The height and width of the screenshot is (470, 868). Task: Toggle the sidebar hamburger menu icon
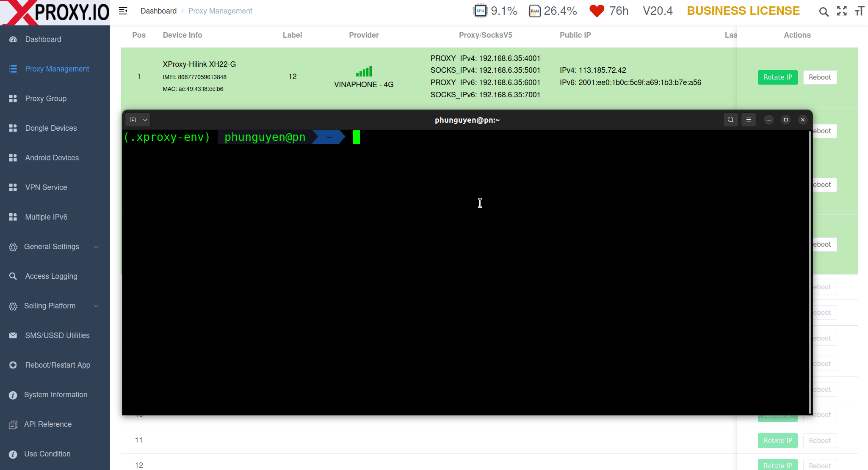(x=123, y=11)
